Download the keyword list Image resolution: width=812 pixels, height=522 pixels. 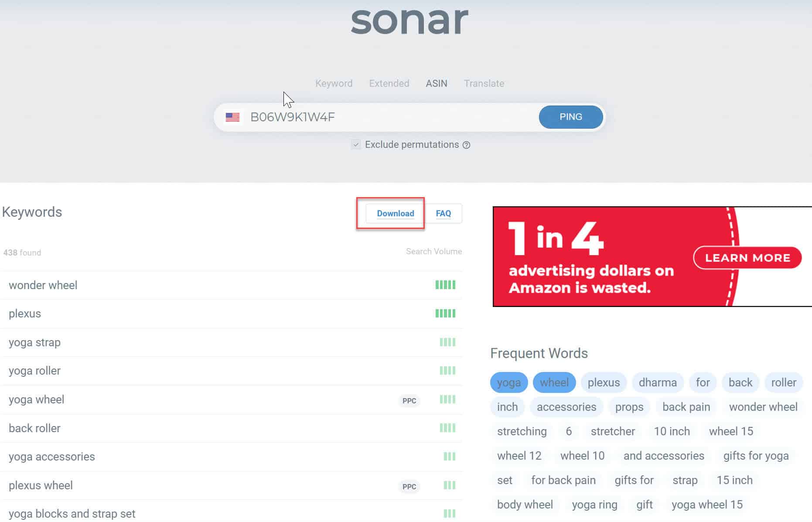[395, 213]
